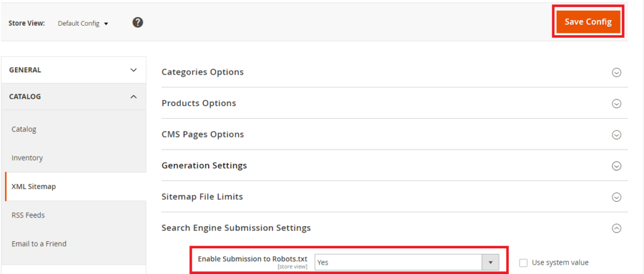
Task: Expand CMS Pages Options circle arrow icon
Action: 616,134
